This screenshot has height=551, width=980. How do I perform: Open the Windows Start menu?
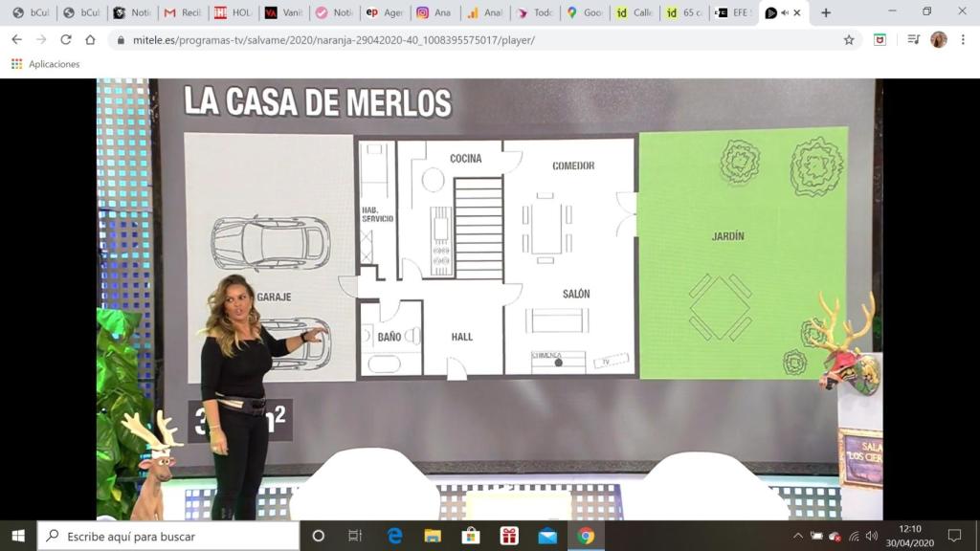(18, 536)
